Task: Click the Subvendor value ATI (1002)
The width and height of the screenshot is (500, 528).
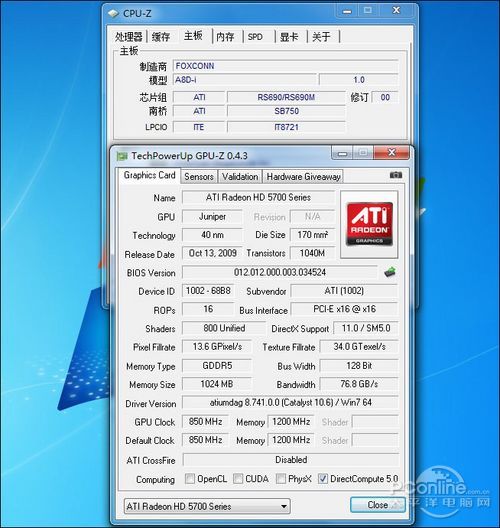Action: pos(344,291)
